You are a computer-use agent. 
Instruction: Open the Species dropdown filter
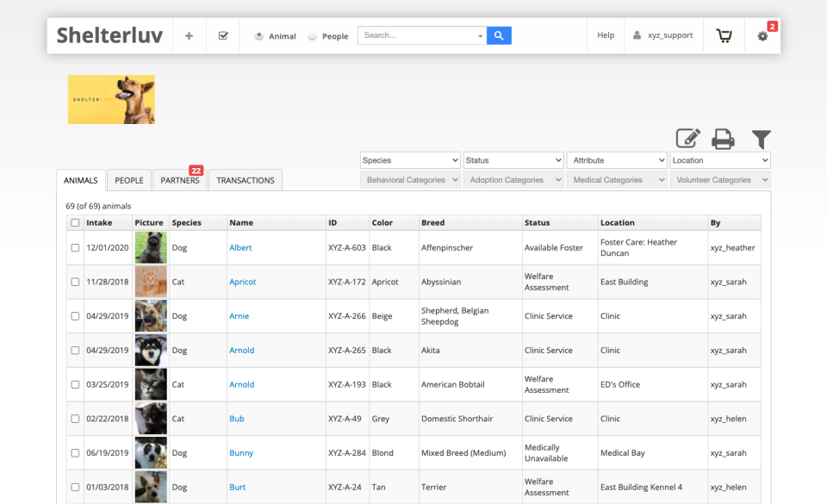pos(410,160)
